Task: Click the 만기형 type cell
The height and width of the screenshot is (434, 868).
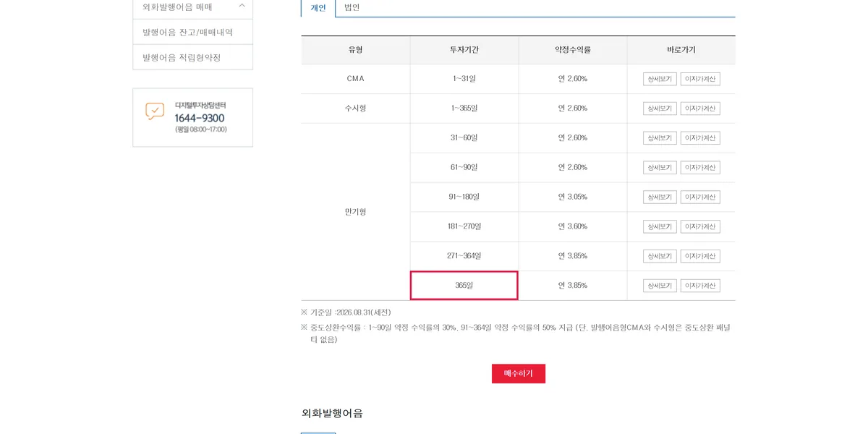Action: point(356,212)
